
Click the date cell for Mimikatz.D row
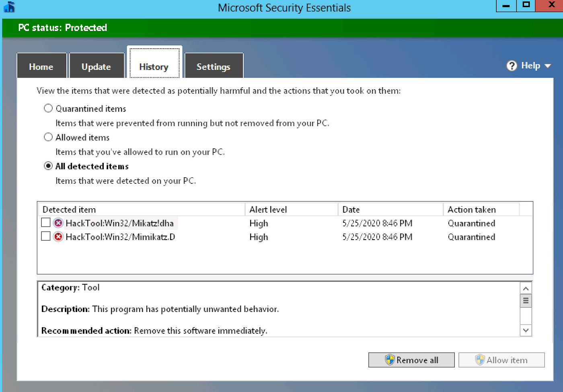tap(377, 237)
